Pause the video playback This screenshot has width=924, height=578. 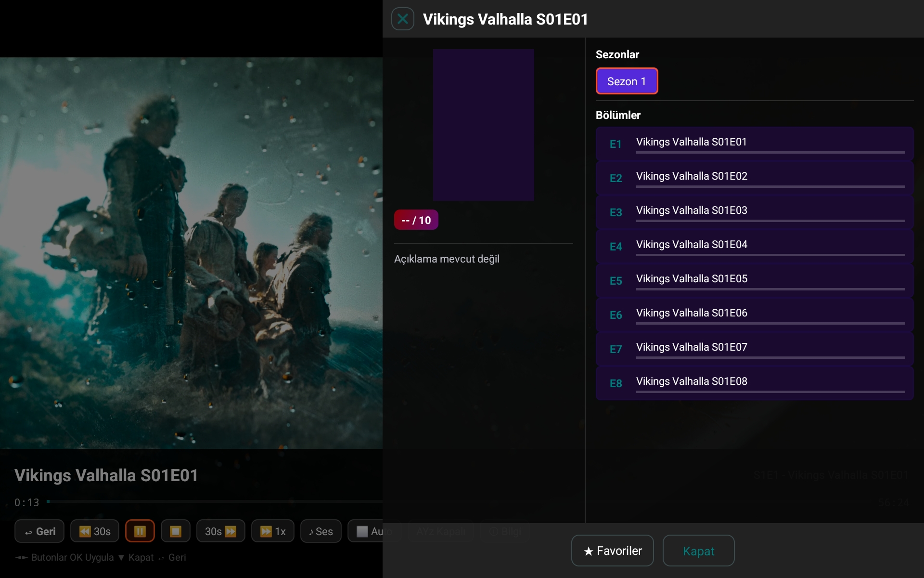click(140, 531)
